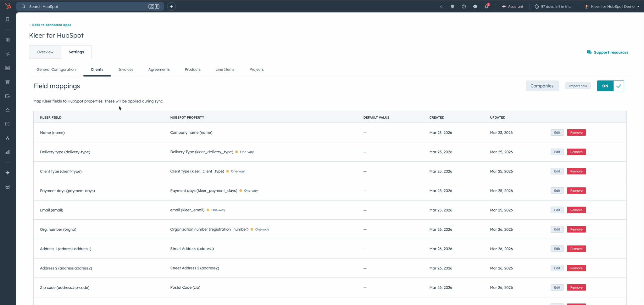
Task: Edit the Delivery type mapping
Action: point(557,152)
